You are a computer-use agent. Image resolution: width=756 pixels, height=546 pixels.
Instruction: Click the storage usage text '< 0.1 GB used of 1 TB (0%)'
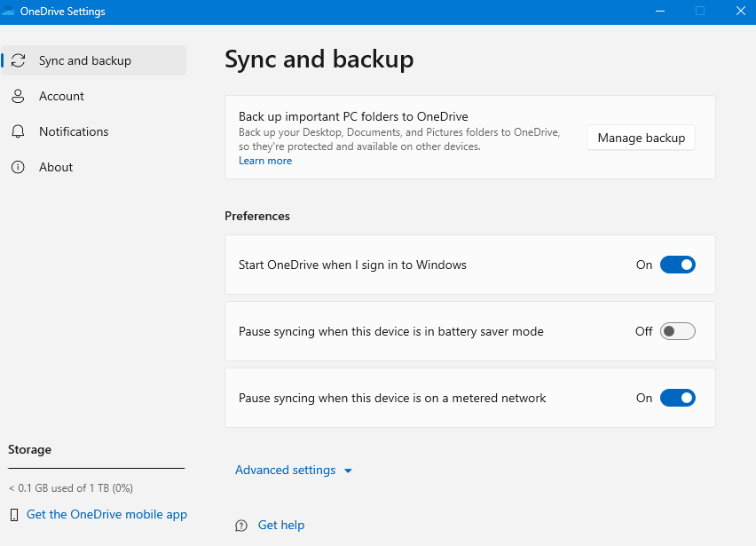pos(71,488)
